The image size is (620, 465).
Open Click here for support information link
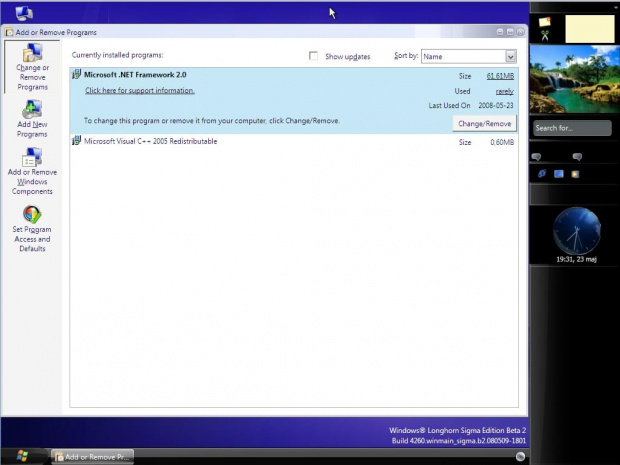point(140,91)
